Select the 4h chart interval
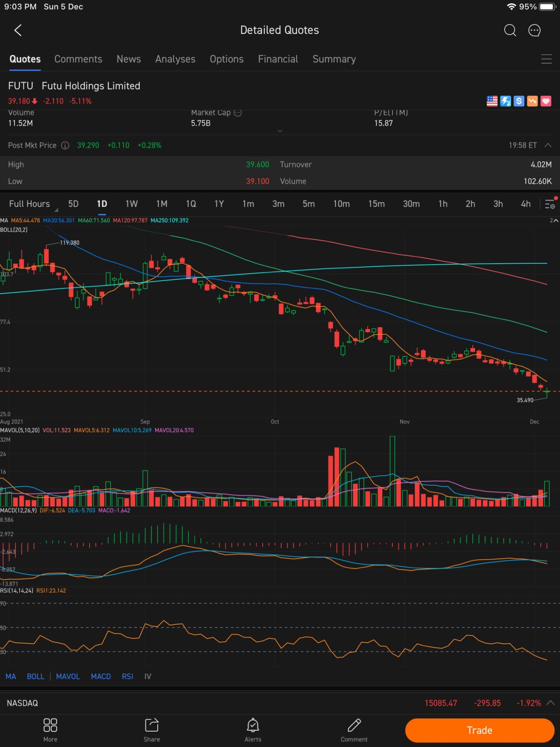Viewport: 560px width, 747px height. pos(525,204)
